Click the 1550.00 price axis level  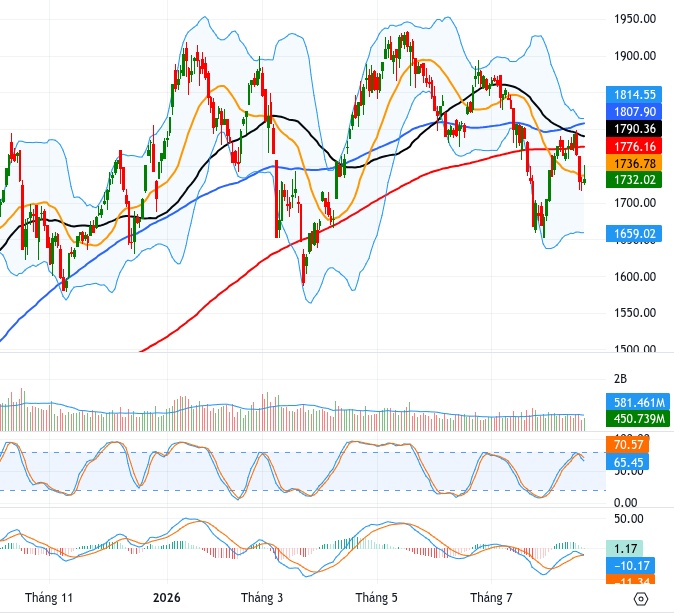point(635,313)
